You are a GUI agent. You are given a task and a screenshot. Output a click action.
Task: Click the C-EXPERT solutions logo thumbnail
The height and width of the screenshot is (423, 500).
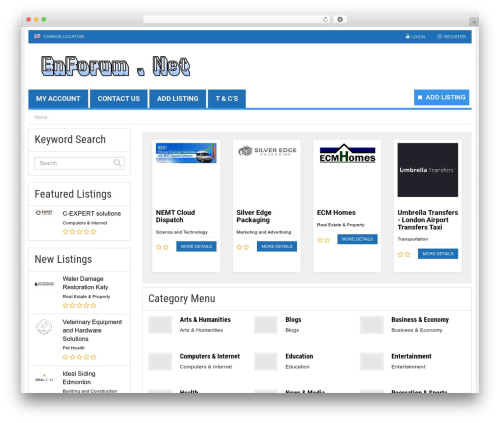coord(44,213)
